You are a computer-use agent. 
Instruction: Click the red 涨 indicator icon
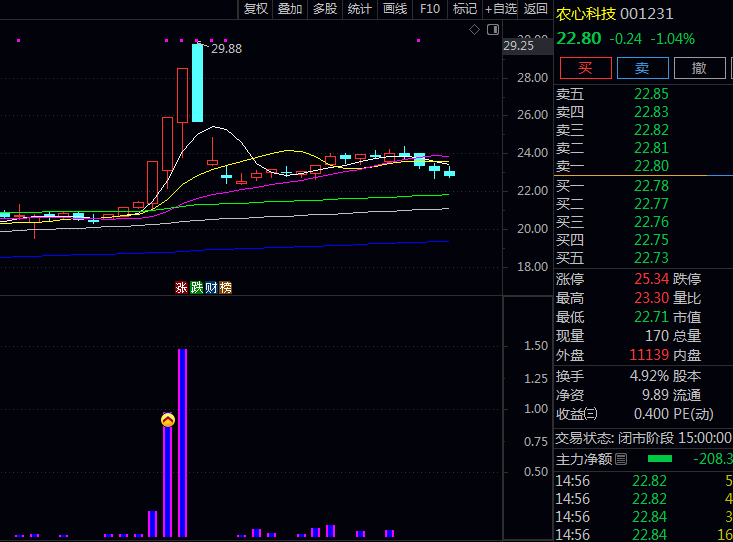[x=181, y=288]
